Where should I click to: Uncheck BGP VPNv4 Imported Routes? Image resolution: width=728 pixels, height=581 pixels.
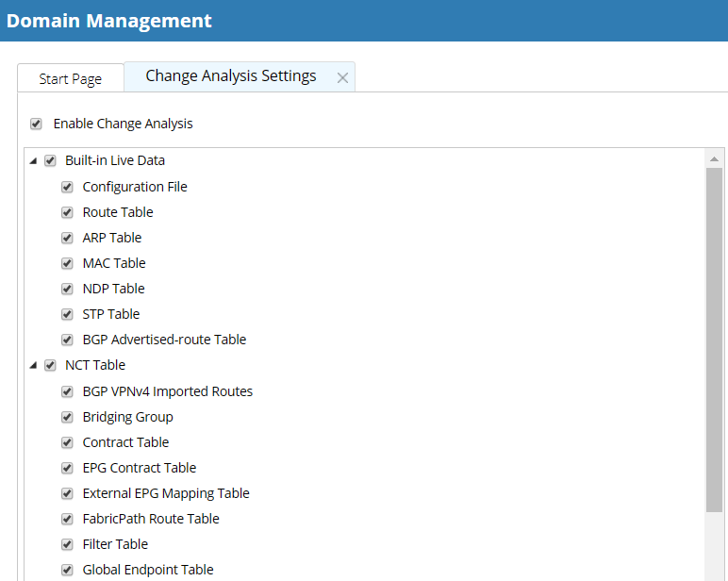pos(67,392)
